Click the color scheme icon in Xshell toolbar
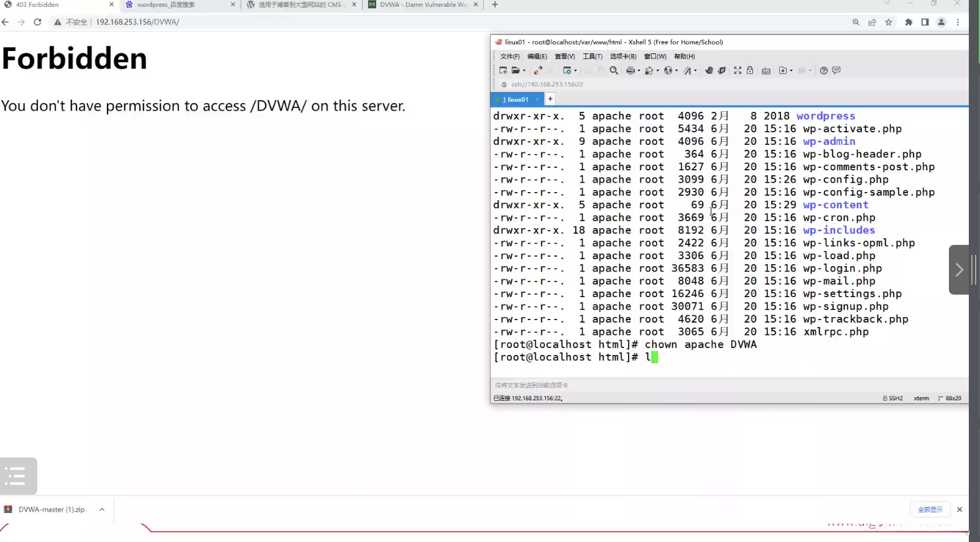The image size is (980, 542). tap(649, 71)
